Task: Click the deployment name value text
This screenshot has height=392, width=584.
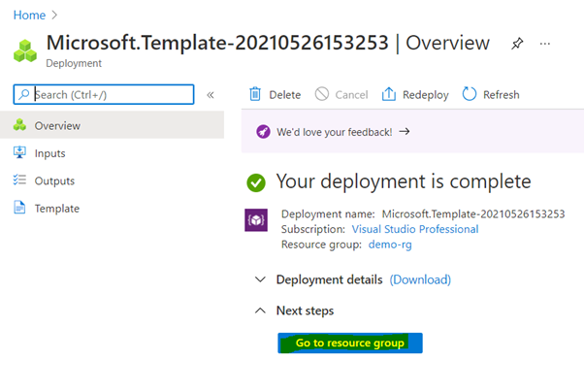Action: point(473,213)
